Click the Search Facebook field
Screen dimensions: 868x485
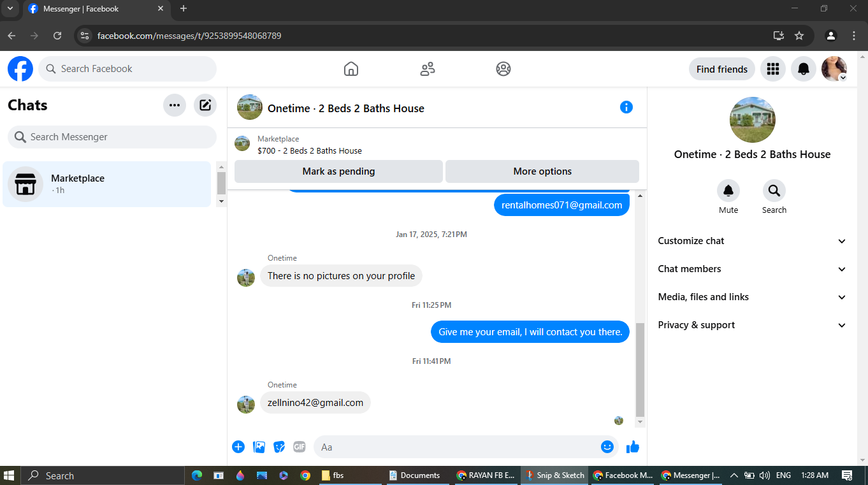127,69
